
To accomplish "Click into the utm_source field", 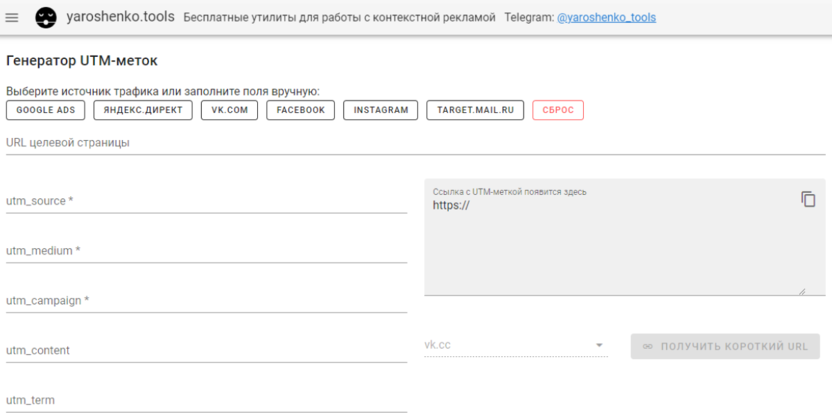I will pyautogui.click(x=206, y=201).
